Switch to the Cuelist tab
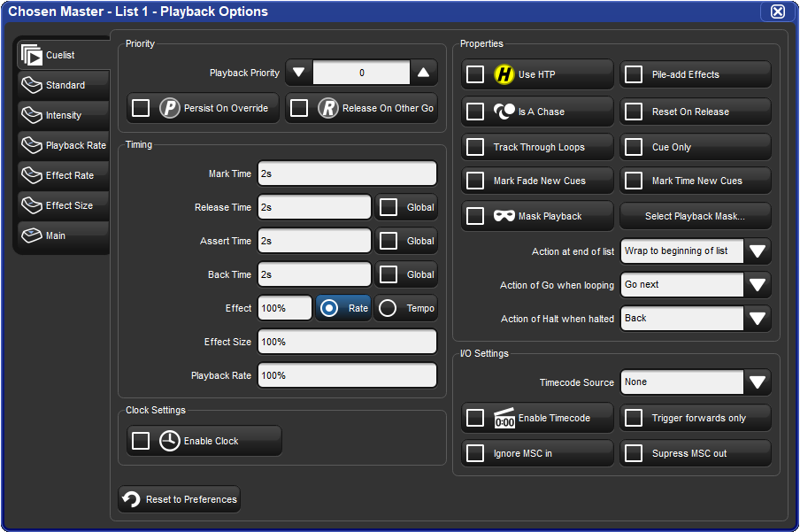 click(64, 55)
